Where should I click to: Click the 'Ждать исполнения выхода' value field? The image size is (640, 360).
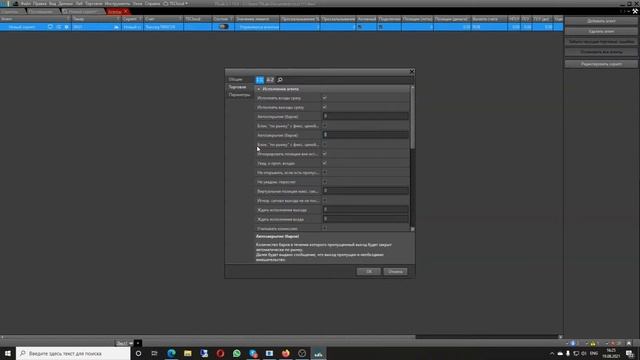(x=366, y=210)
